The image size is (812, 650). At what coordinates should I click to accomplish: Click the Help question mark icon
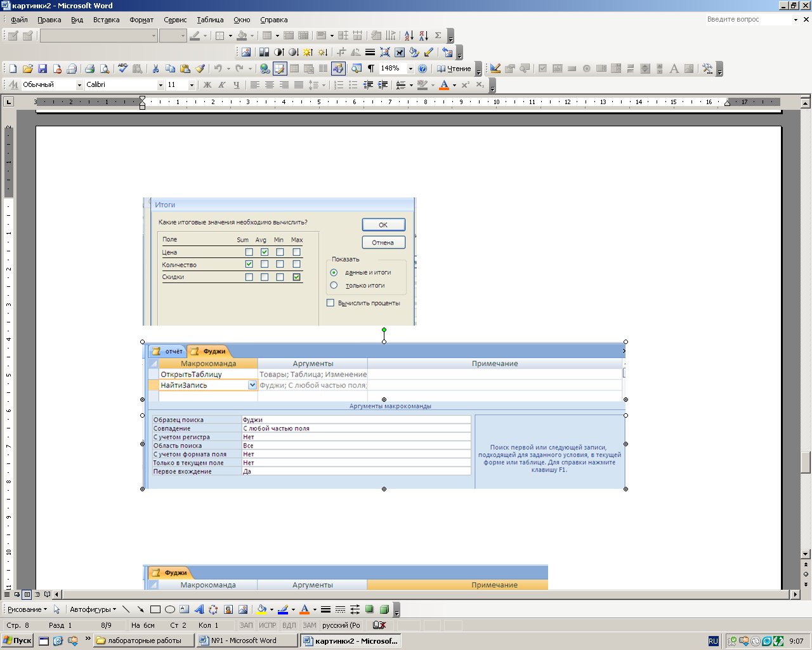[x=423, y=69]
